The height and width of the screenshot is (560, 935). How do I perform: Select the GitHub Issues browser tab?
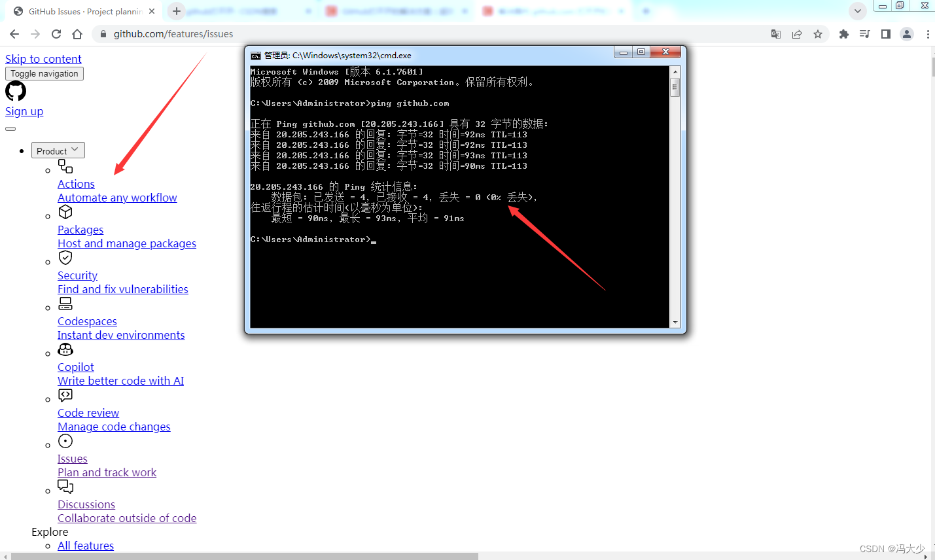[85, 11]
